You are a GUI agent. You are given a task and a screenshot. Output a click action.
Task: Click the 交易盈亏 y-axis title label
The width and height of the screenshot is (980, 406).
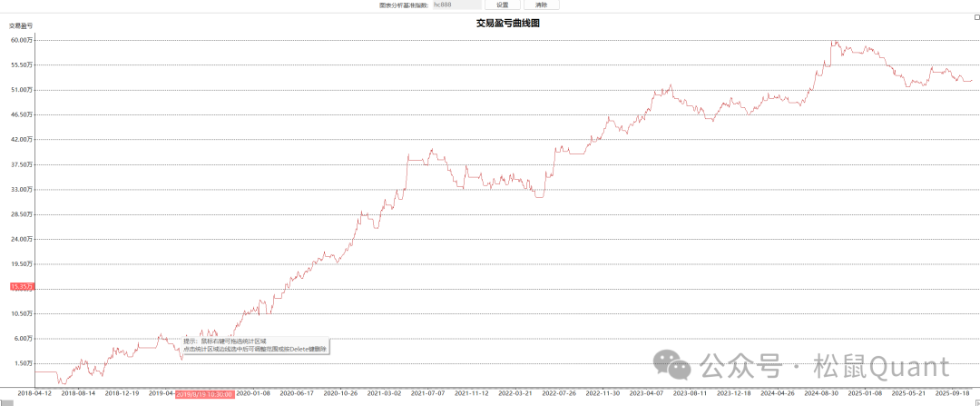click(x=21, y=26)
